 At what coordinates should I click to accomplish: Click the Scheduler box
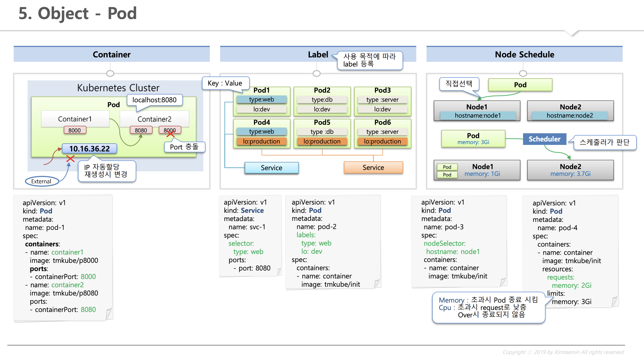click(x=544, y=139)
